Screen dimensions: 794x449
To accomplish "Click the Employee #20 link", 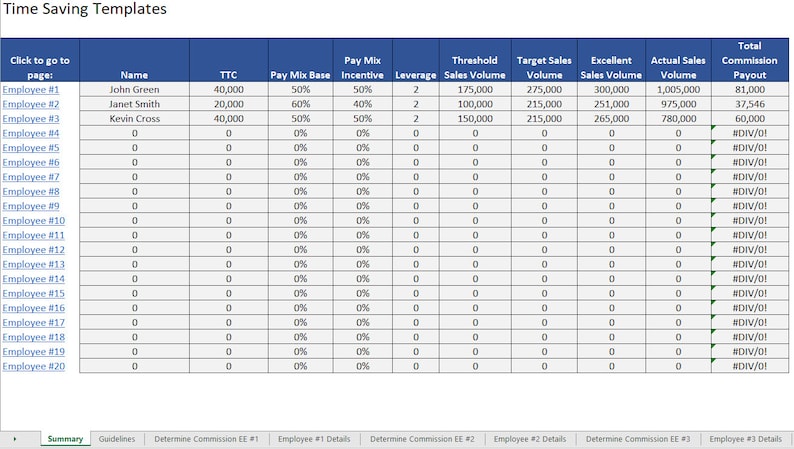I will 33,366.
